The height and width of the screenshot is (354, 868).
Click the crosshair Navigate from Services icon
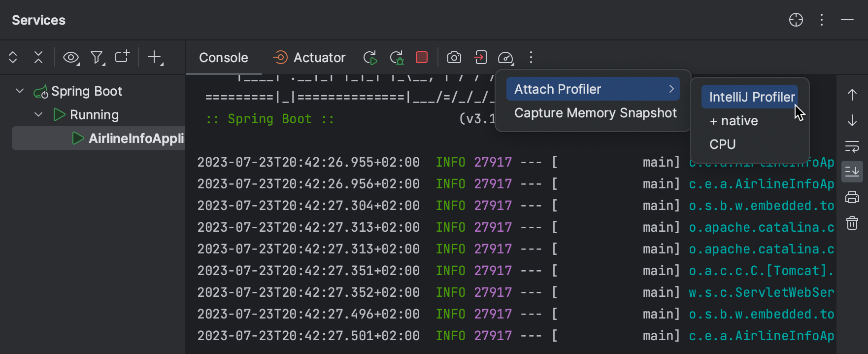tap(796, 20)
